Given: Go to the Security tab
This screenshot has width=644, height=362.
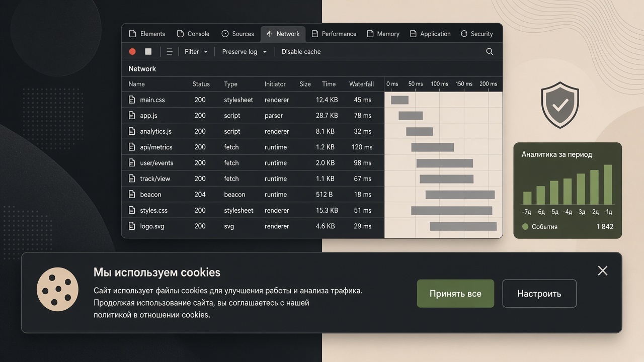Looking at the screenshot, I should 476,34.
